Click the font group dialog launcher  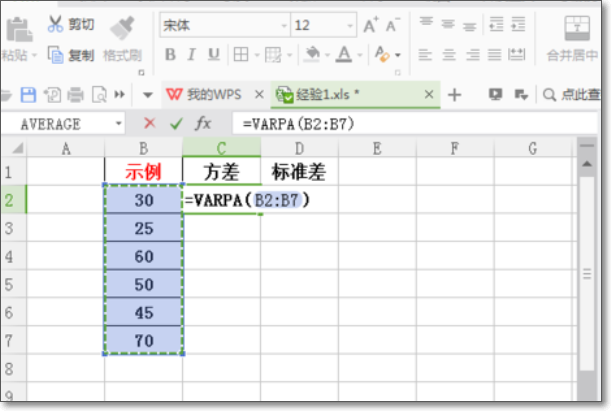tap(398, 72)
